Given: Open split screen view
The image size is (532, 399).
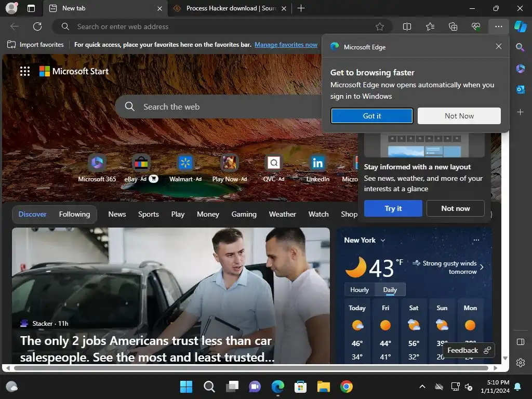Looking at the screenshot, I should pyautogui.click(x=407, y=26).
